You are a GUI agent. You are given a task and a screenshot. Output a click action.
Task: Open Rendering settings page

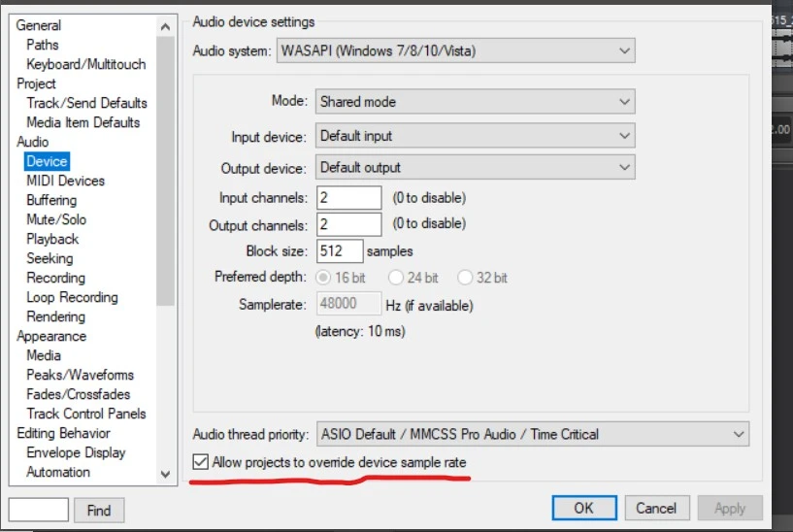(55, 316)
